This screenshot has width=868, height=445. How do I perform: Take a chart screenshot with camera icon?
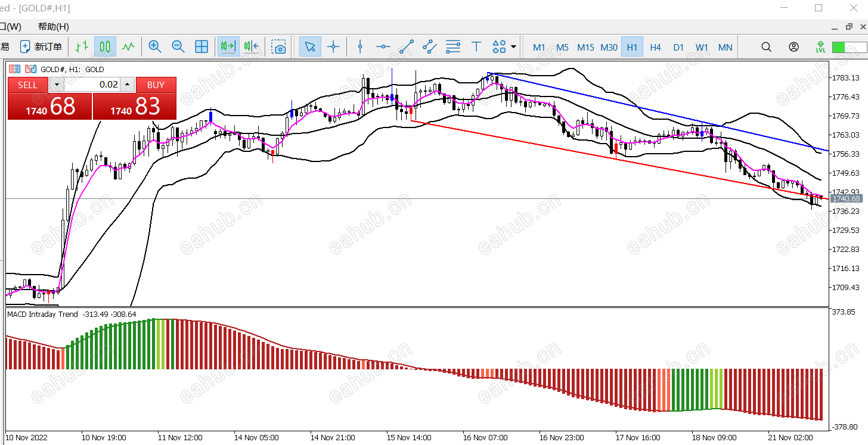[x=278, y=46]
